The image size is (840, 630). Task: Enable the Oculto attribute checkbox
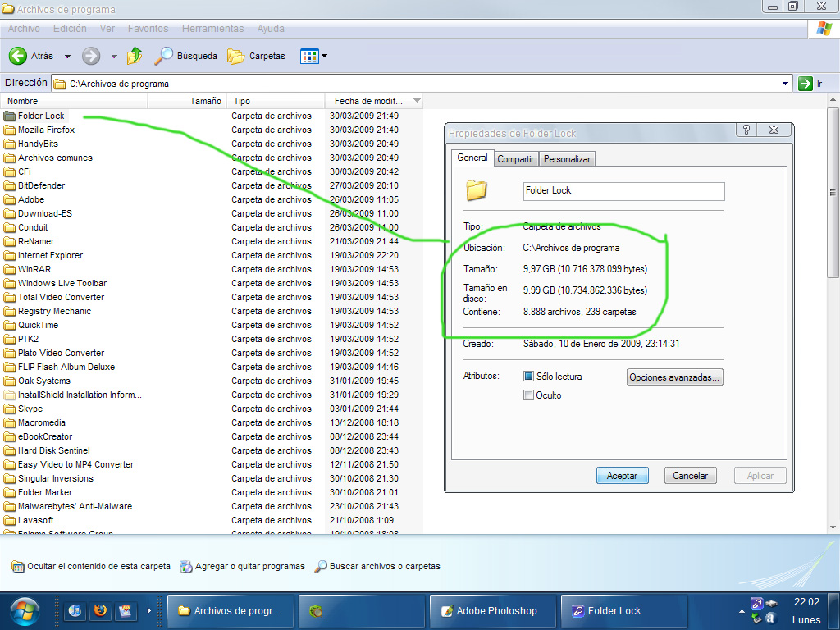tap(529, 395)
